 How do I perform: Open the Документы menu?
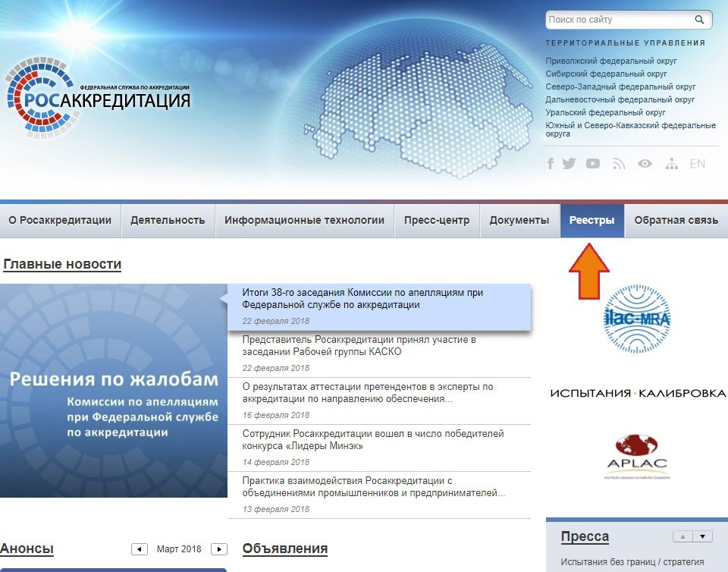(519, 221)
